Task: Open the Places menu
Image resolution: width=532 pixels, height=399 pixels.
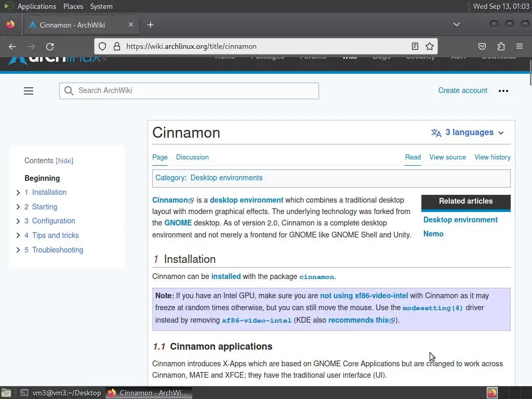Action: [x=73, y=6]
